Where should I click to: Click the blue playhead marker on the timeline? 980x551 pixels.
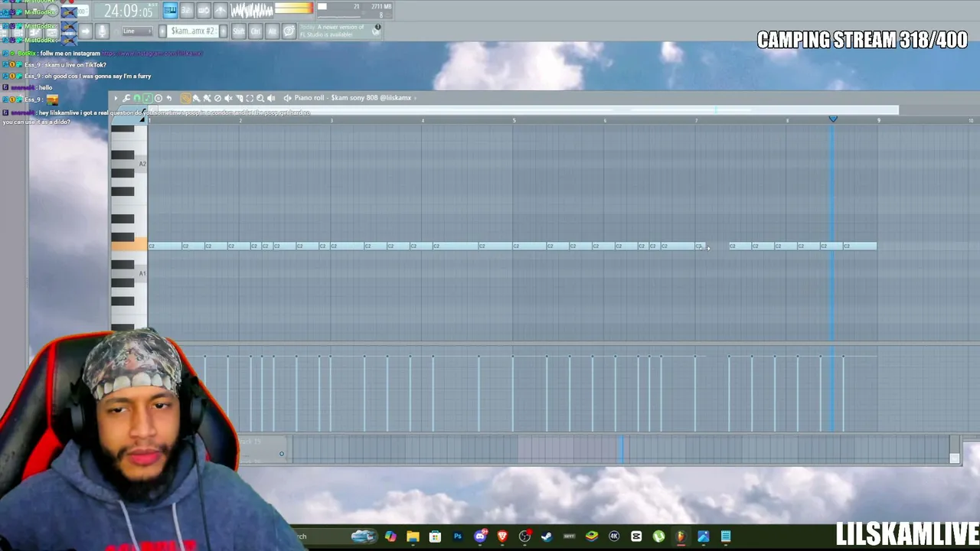[833, 119]
